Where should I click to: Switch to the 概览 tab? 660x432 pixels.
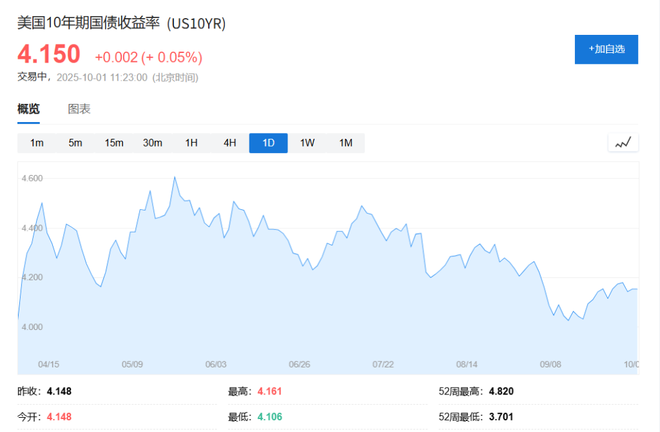click(29, 109)
